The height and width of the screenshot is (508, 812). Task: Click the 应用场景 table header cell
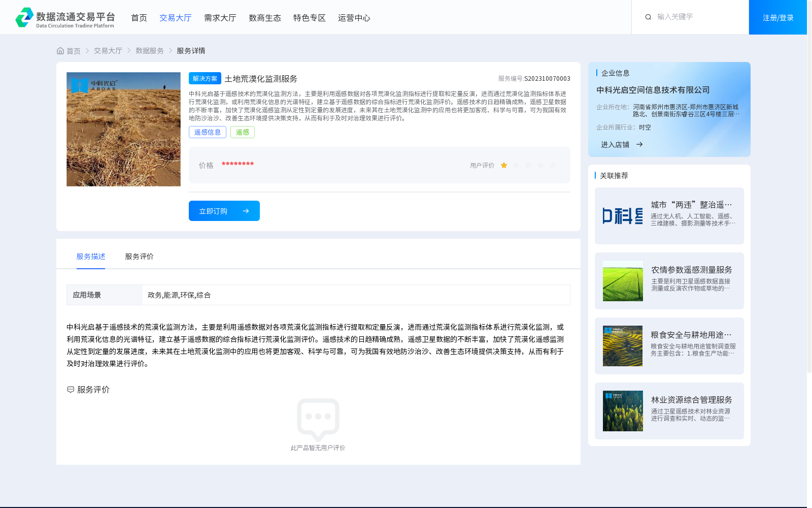point(104,295)
